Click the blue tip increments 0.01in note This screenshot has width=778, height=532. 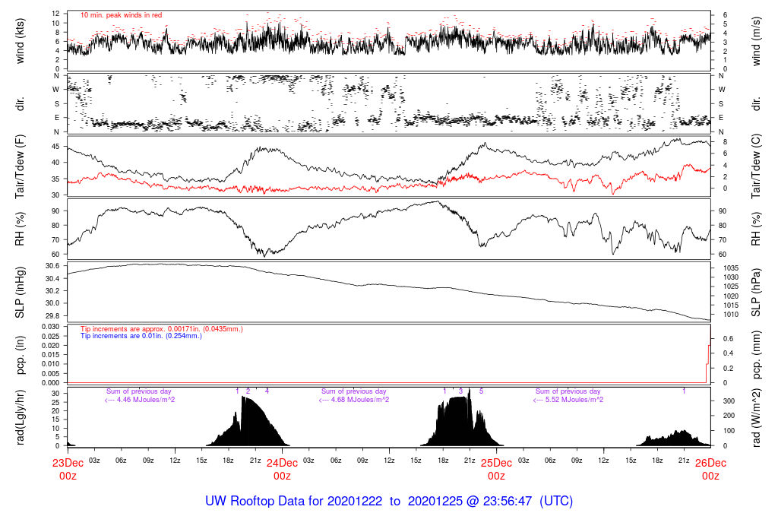(141, 336)
